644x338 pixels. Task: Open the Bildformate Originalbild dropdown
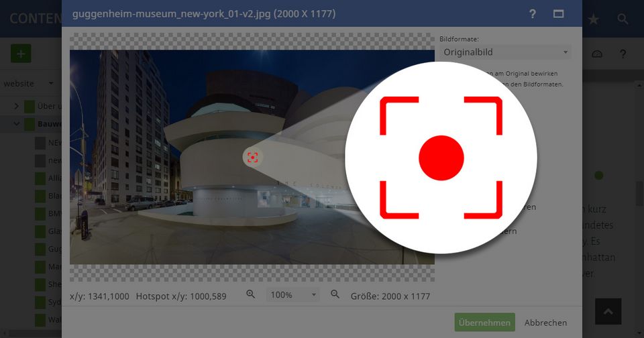[506, 52]
